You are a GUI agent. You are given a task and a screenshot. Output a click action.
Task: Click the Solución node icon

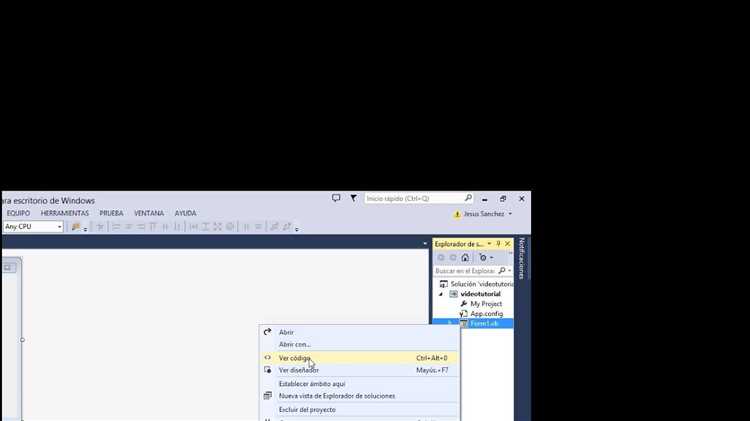[443, 284]
